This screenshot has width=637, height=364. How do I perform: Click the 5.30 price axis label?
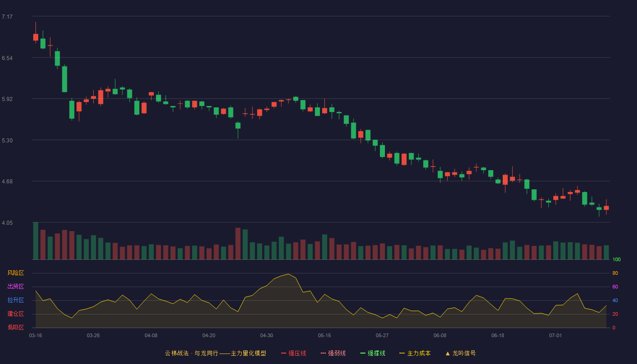pyautogui.click(x=7, y=141)
